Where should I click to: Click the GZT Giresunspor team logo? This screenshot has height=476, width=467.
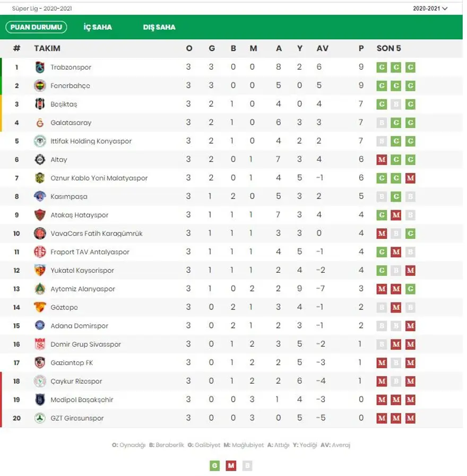click(40, 418)
